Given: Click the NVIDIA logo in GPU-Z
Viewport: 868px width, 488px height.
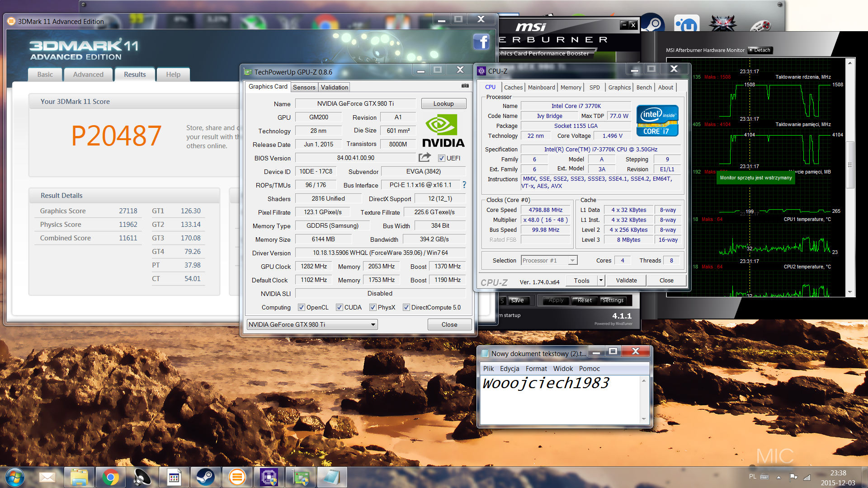Looking at the screenshot, I should 443,131.
